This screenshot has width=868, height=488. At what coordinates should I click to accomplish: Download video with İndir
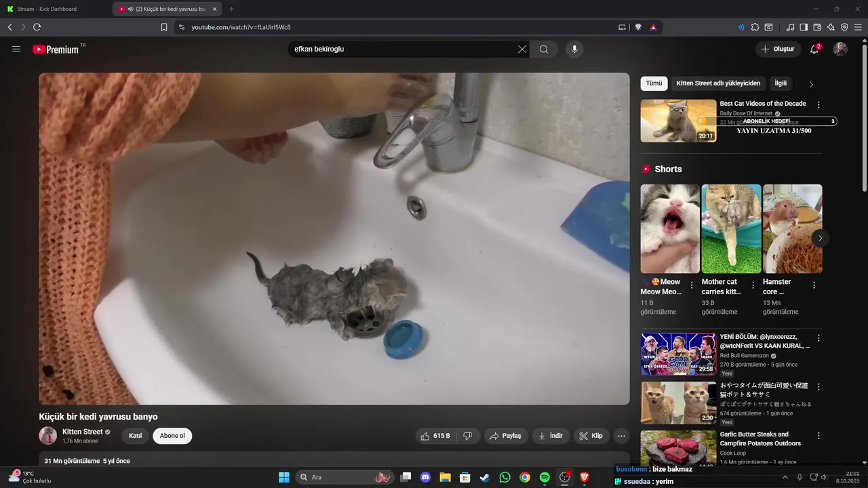551,436
